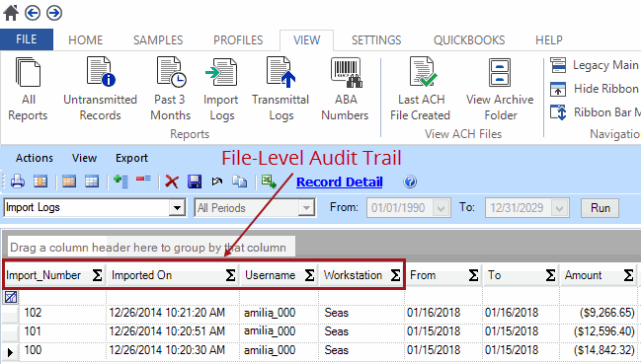Go forward with the right arrow icon
The image size is (641, 364).
pyautogui.click(x=54, y=13)
